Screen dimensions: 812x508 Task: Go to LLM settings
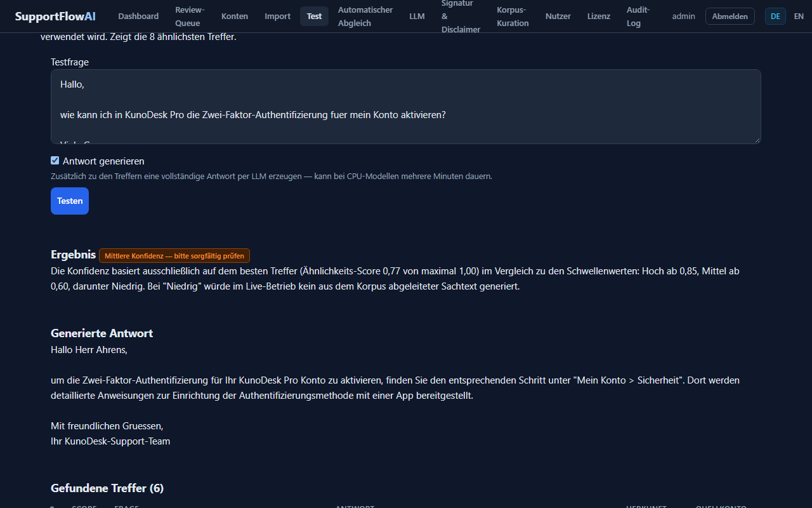pos(417,17)
